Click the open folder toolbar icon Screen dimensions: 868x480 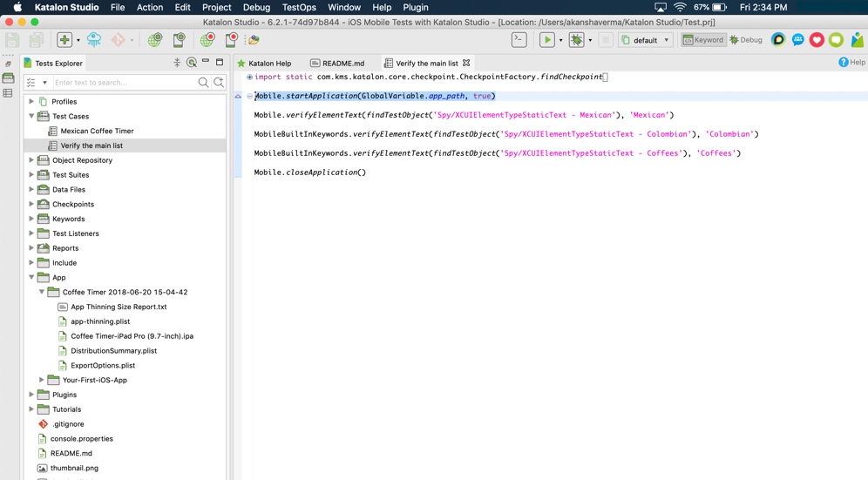pyautogui.click(x=254, y=40)
